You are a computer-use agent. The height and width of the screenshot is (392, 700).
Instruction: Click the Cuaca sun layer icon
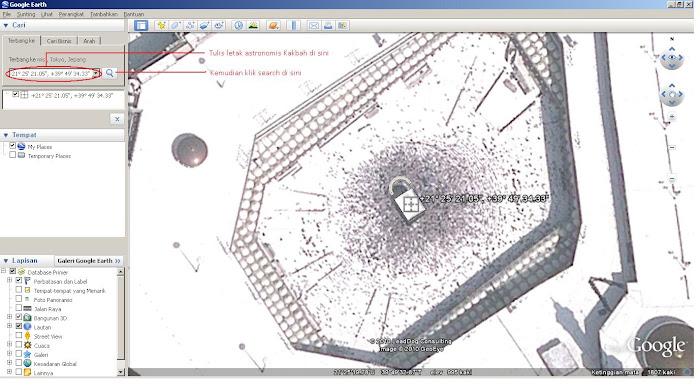[27, 345]
